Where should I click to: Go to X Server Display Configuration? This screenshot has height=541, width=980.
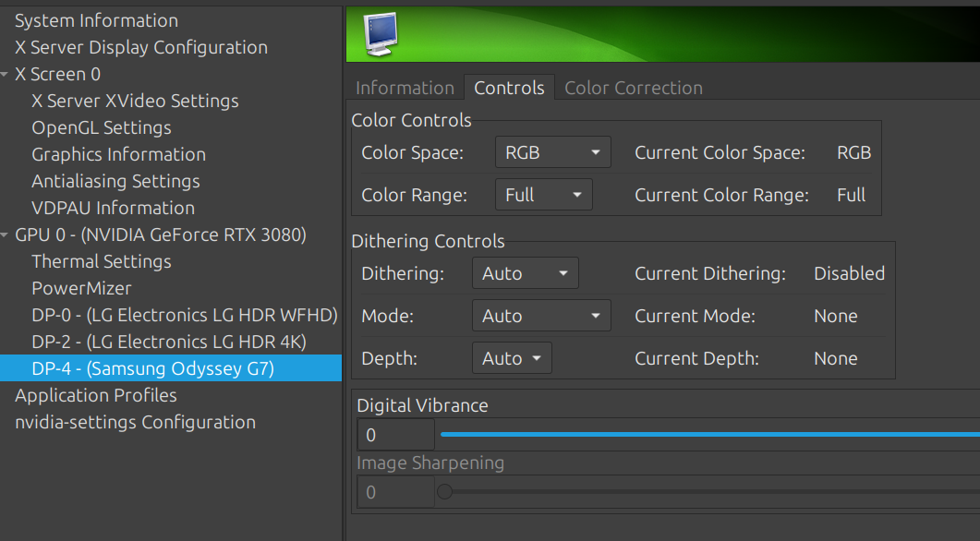click(x=141, y=47)
